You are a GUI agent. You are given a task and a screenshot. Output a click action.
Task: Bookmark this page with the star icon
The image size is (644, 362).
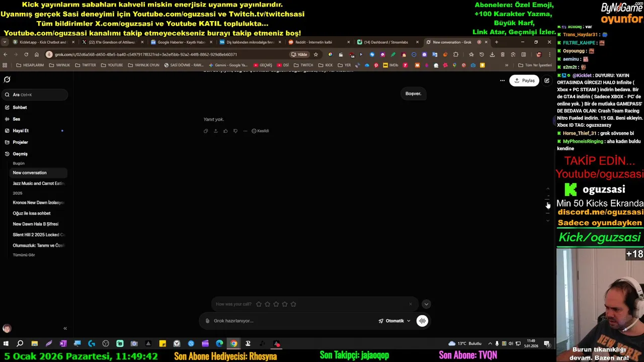point(316,54)
